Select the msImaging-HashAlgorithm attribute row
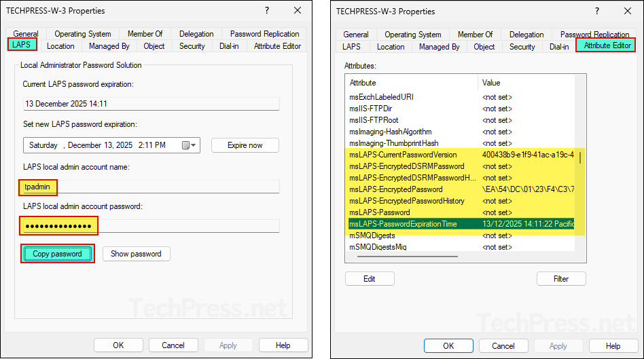644x359 pixels. [x=461, y=132]
